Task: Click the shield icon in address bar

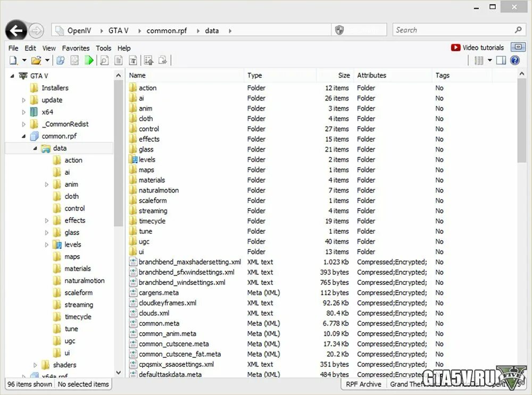Action: tap(339, 30)
